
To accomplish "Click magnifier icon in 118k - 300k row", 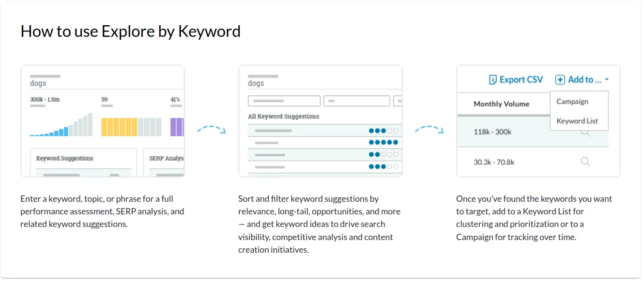I will click(585, 131).
